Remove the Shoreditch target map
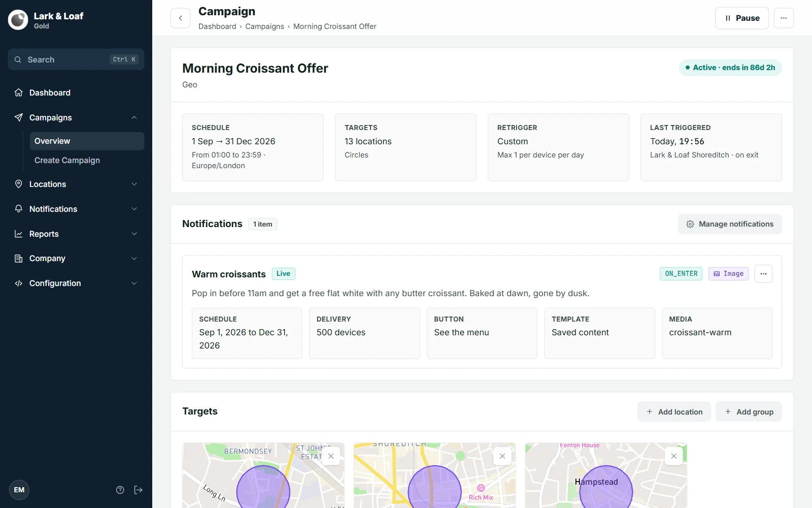 (502, 456)
